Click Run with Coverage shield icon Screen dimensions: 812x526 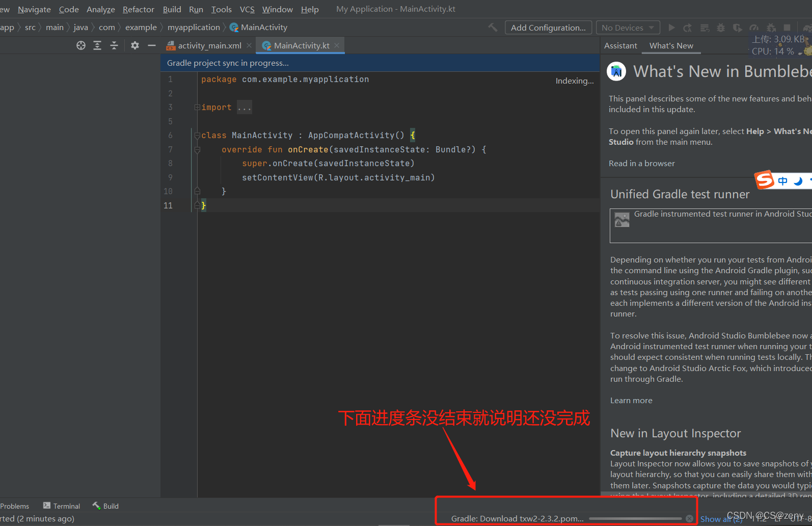point(737,28)
